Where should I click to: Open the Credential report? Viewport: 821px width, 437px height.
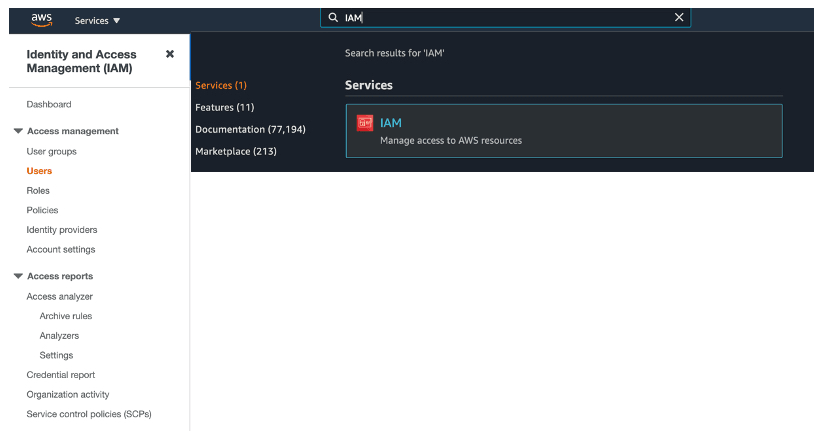[x=61, y=375]
